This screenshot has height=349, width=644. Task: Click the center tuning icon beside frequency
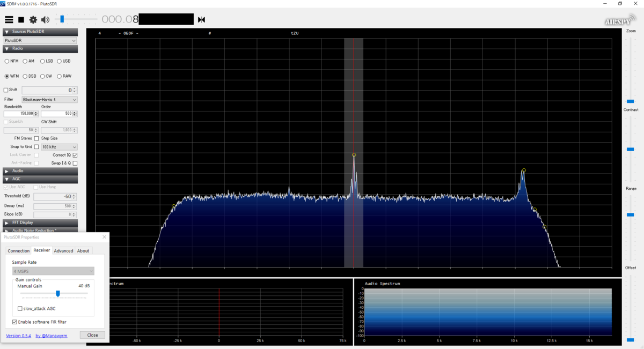201,20
